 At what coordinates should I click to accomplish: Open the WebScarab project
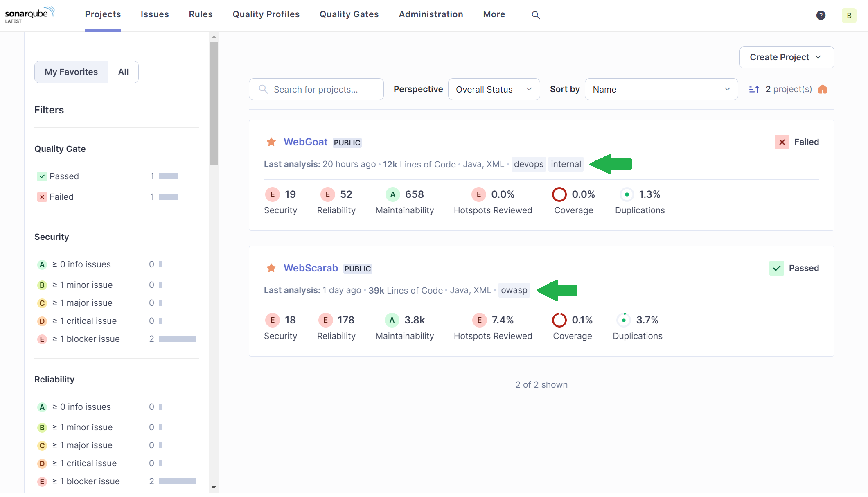point(311,268)
